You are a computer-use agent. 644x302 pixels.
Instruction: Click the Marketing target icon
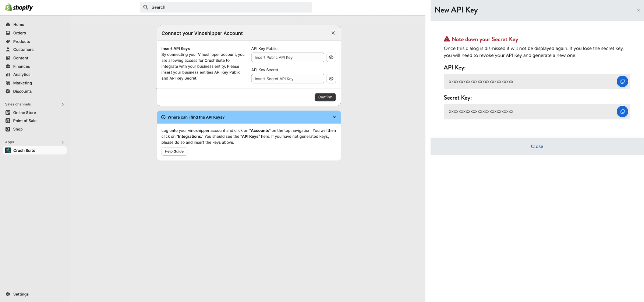pos(8,83)
